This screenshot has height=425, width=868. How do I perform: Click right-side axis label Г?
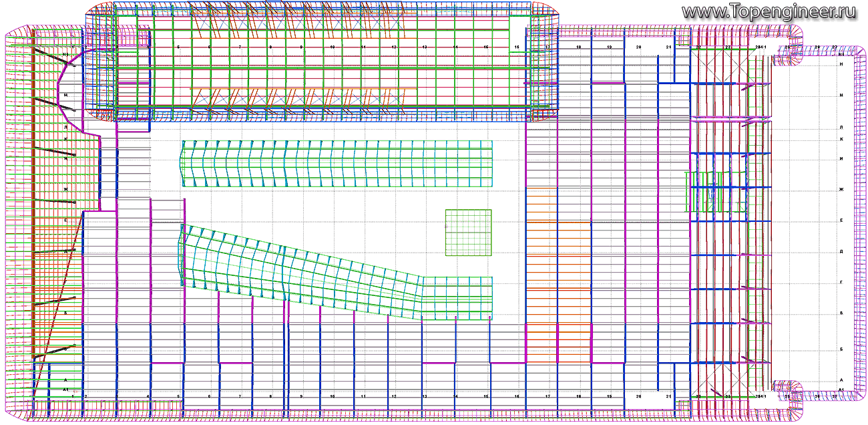(841, 283)
